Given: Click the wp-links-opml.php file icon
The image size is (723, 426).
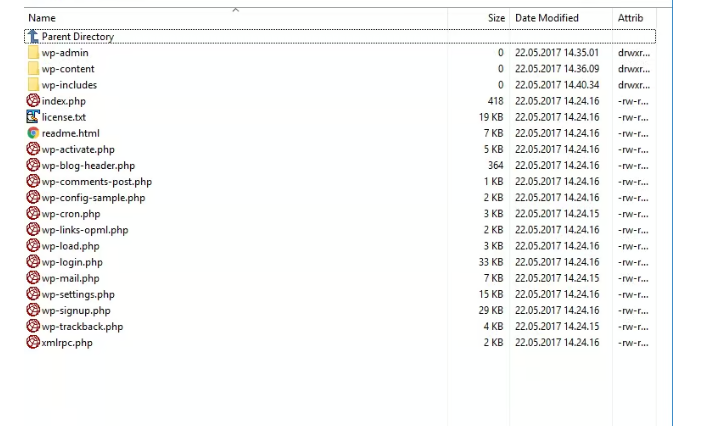Looking at the screenshot, I should (33, 230).
